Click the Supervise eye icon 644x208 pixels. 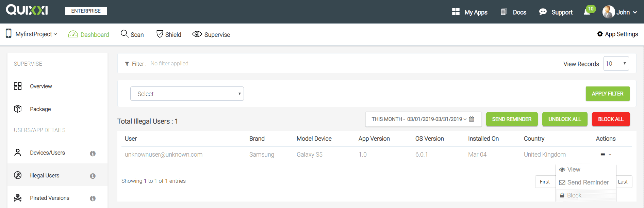click(197, 34)
